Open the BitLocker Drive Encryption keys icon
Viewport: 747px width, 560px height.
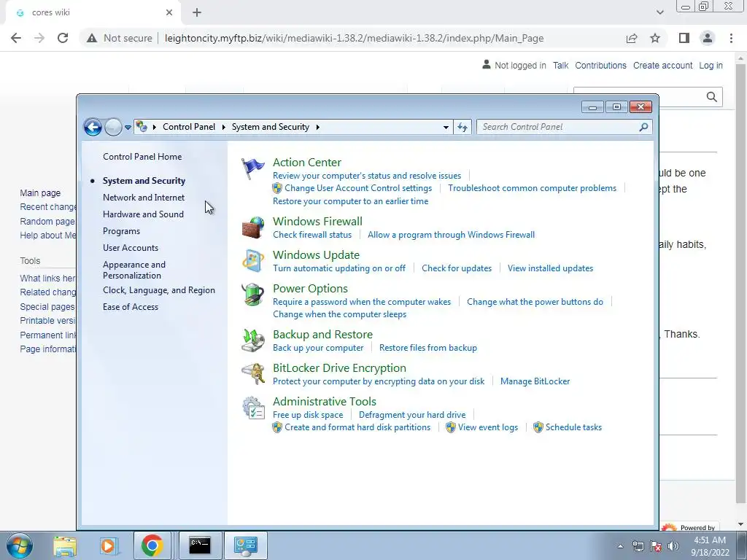pyautogui.click(x=252, y=374)
